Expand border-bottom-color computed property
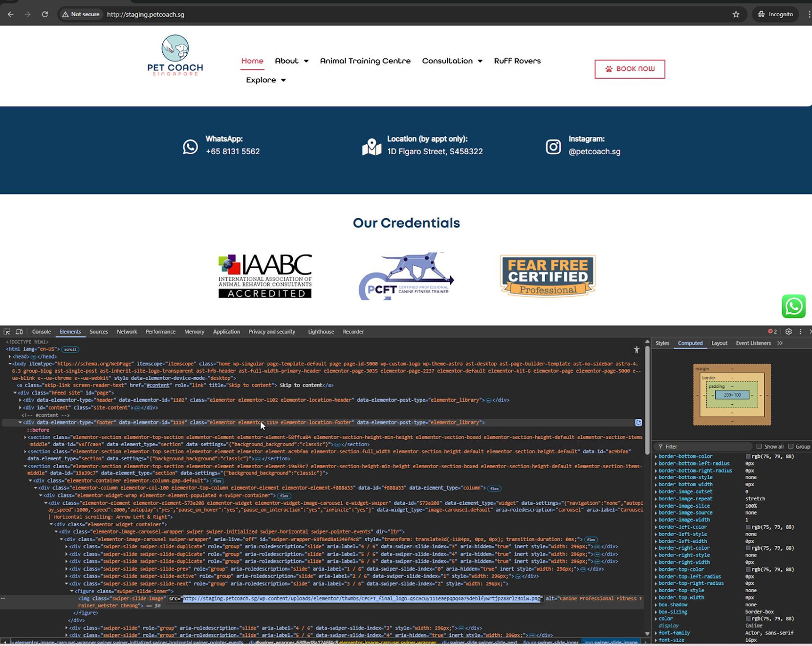 [656, 456]
